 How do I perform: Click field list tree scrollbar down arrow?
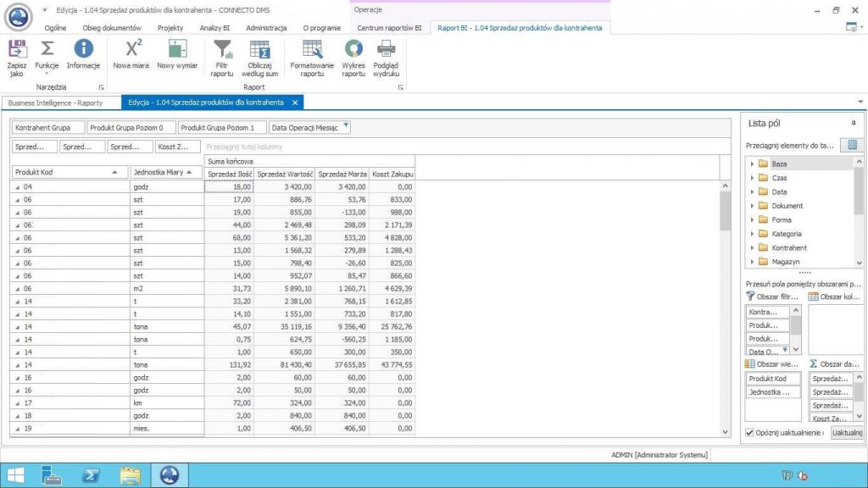point(860,263)
